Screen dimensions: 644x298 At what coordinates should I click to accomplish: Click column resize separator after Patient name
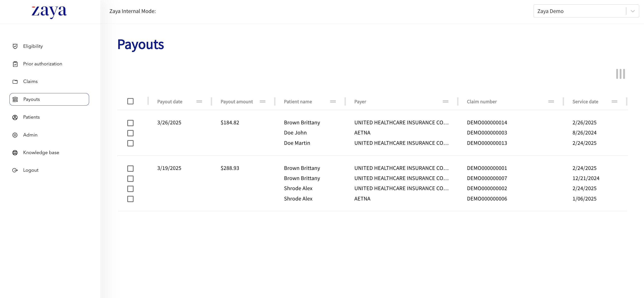tap(345, 102)
